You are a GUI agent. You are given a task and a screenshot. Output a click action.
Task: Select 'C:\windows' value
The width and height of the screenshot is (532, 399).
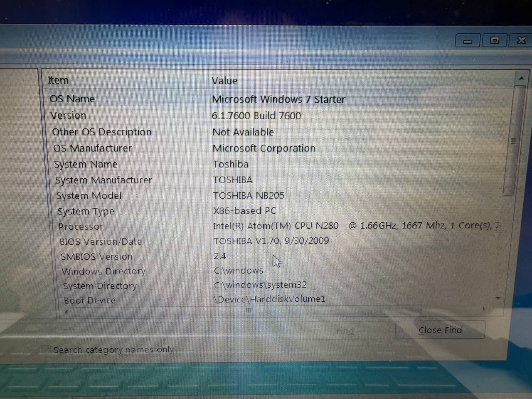[239, 271]
